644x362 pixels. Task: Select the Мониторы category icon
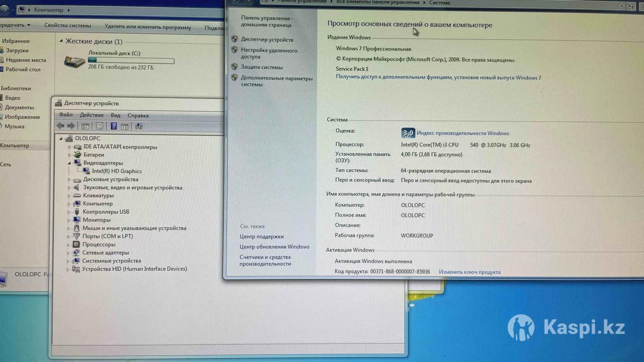(78, 220)
